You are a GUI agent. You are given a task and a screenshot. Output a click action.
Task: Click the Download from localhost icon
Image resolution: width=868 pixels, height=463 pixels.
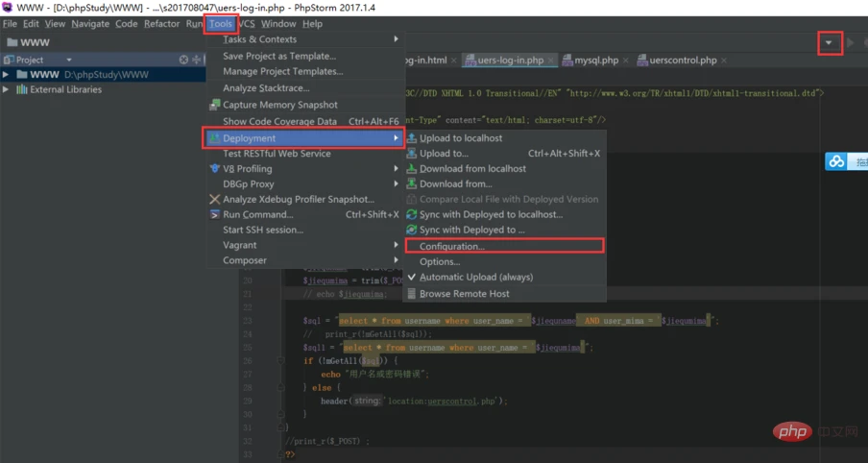click(x=411, y=168)
